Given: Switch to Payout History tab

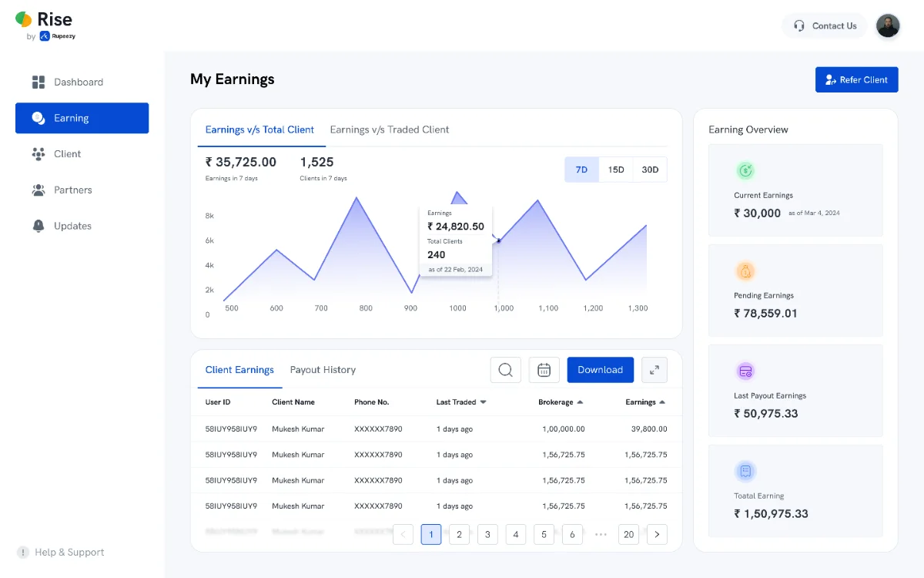Looking at the screenshot, I should 323,370.
